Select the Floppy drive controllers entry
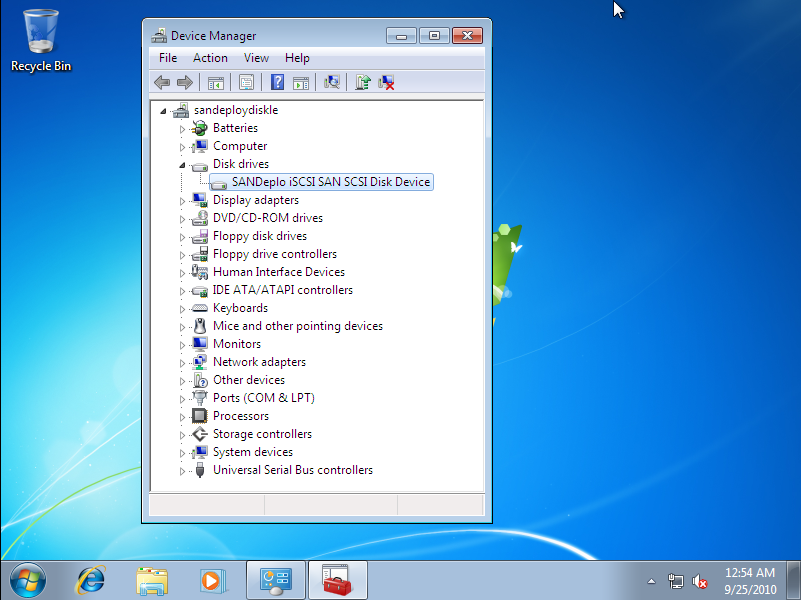 [275, 254]
